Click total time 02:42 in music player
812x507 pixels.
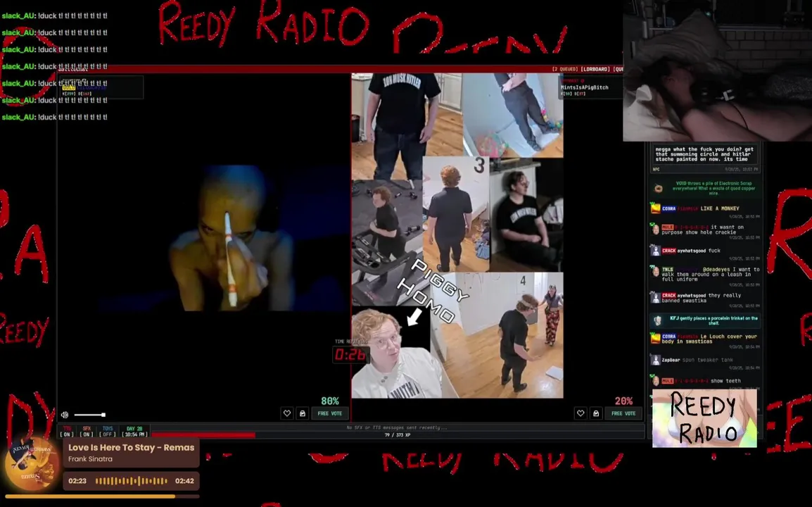[x=184, y=481]
